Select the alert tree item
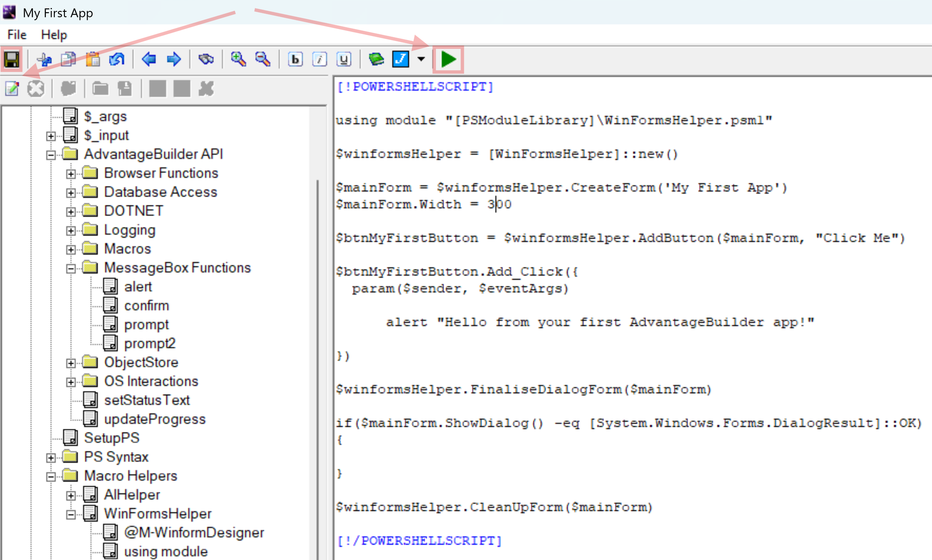 pyautogui.click(x=138, y=287)
